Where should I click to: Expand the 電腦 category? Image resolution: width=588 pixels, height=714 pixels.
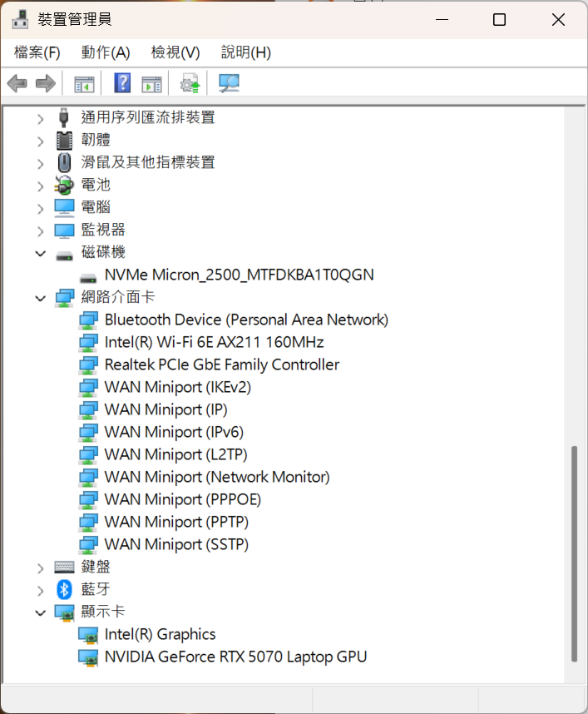[41, 209]
